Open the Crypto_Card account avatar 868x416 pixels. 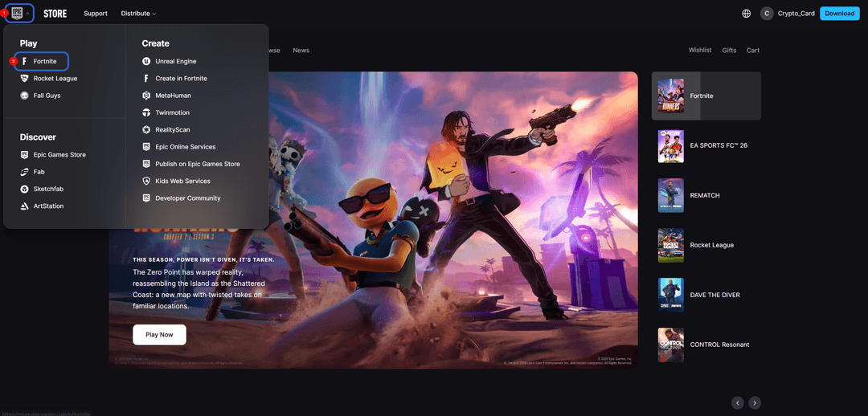(767, 14)
